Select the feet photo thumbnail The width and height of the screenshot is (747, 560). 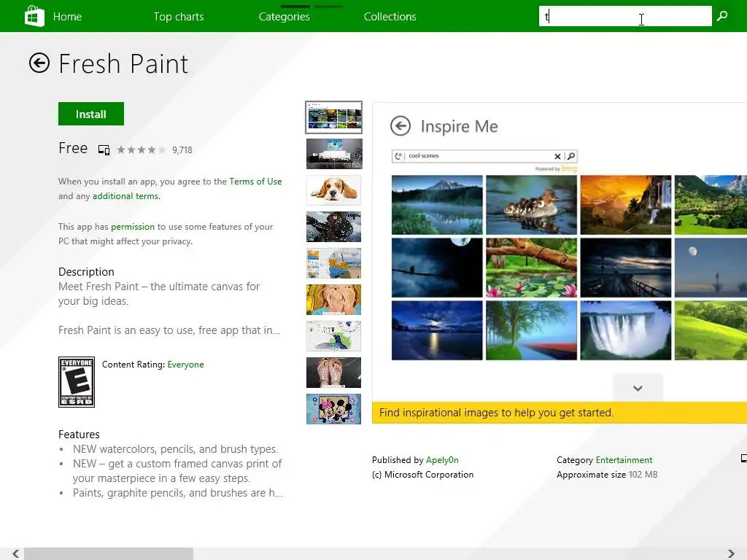[x=333, y=373]
